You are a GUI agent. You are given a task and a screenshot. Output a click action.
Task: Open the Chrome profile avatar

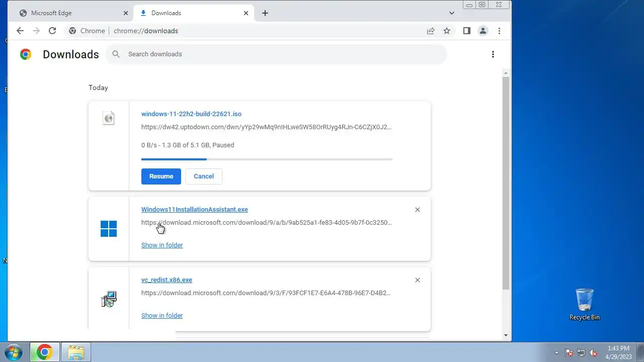click(482, 31)
